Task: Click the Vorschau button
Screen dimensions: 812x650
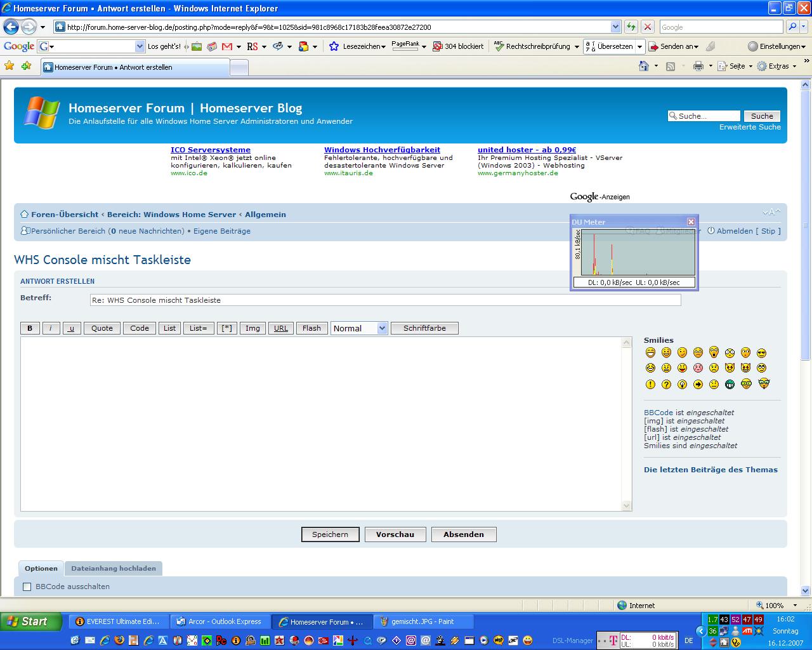Action: click(395, 534)
